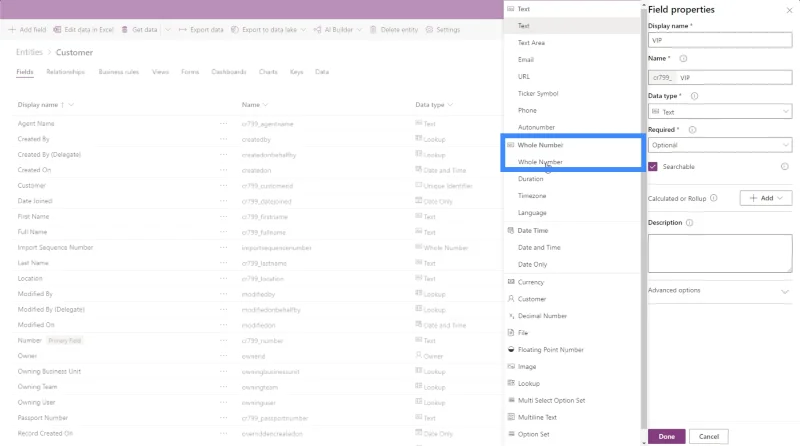Viewport: 800px width, 446px height.
Task: Click the Export to data lake icon
Action: (235, 30)
